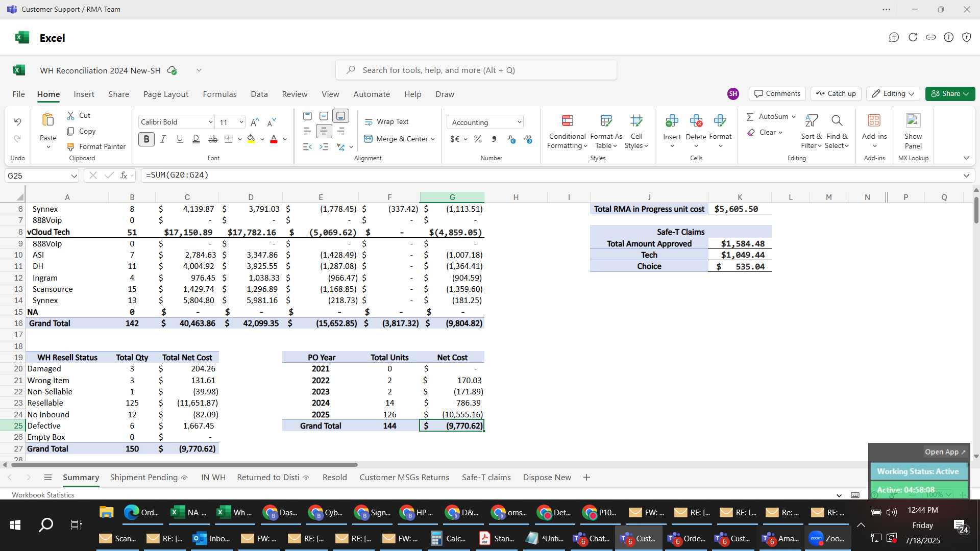Click the Format Painter icon
This screenshot has height=551, width=980.
tap(70, 146)
